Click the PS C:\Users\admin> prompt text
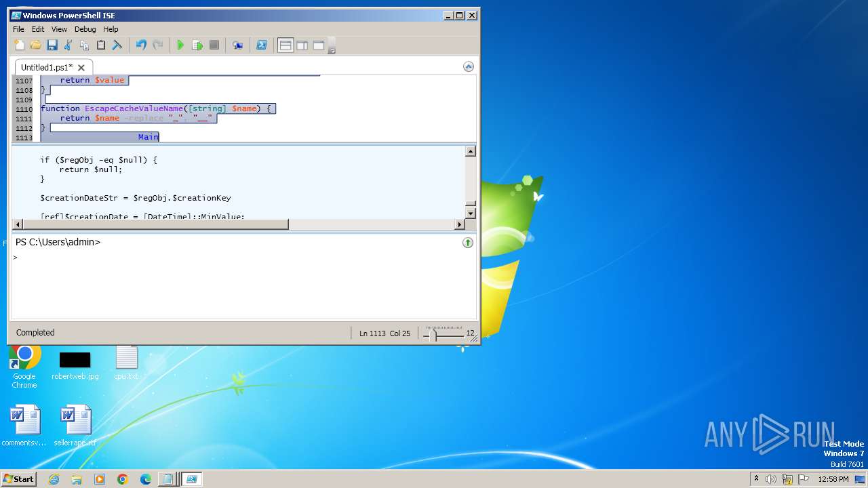The height and width of the screenshot is (488, 868). point(58,242)
